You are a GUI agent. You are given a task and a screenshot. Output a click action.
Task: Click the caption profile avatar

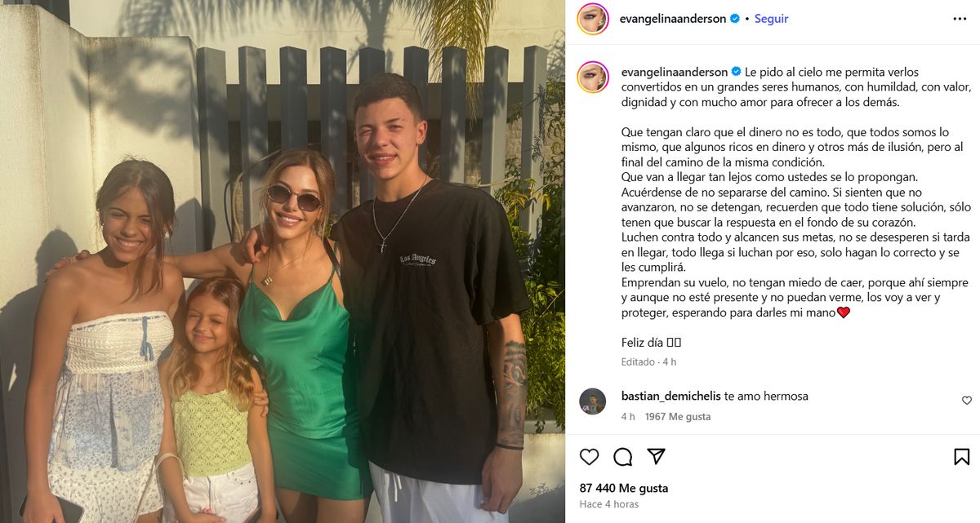pyautogui.click(x=593, y=77)
